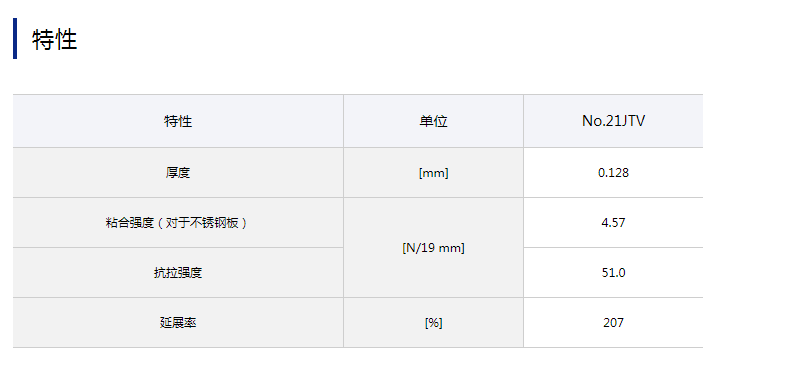804x372 pixels.
Task: Select the [mm] unit cell
Action: click(433, 173)
